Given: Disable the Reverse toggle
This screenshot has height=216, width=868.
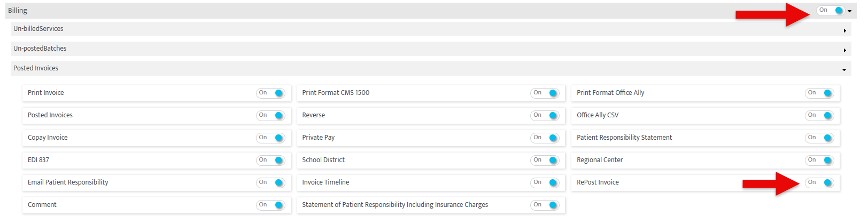Looking at the screenshot, I should [x=545, y=116].
